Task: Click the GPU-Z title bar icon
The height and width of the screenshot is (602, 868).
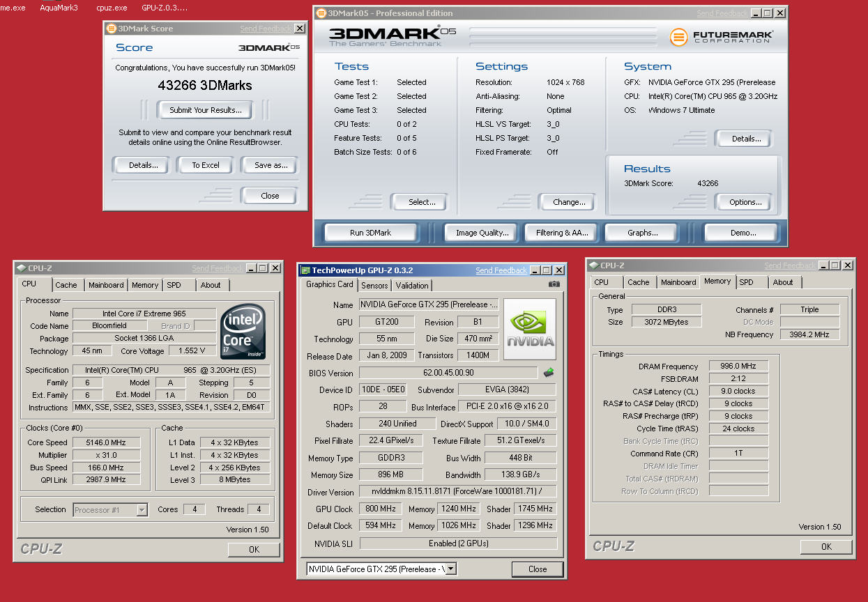Action: pyautogui.click(x=305, y=270)
